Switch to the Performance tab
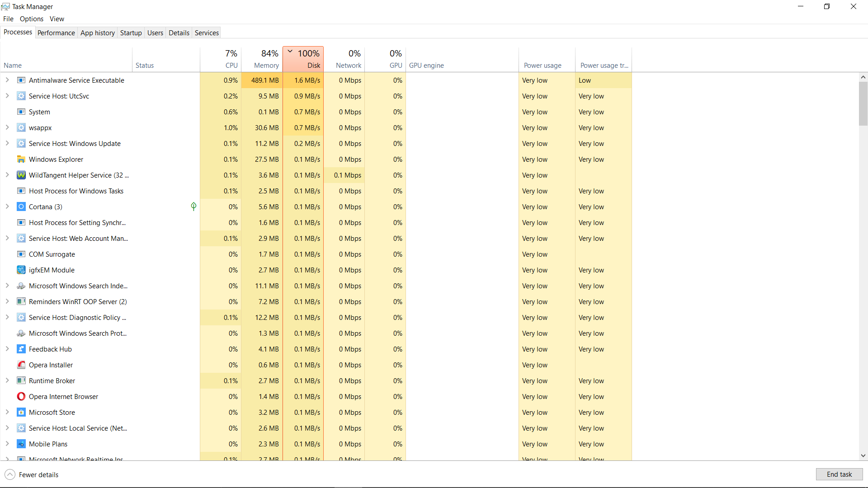868x488 pixels. [x=56, y=33]
